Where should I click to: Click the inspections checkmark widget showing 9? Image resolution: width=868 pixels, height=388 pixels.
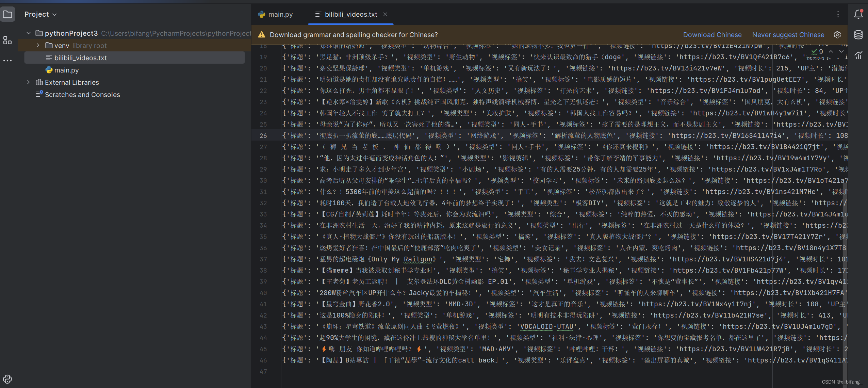(x=817, y=51)
